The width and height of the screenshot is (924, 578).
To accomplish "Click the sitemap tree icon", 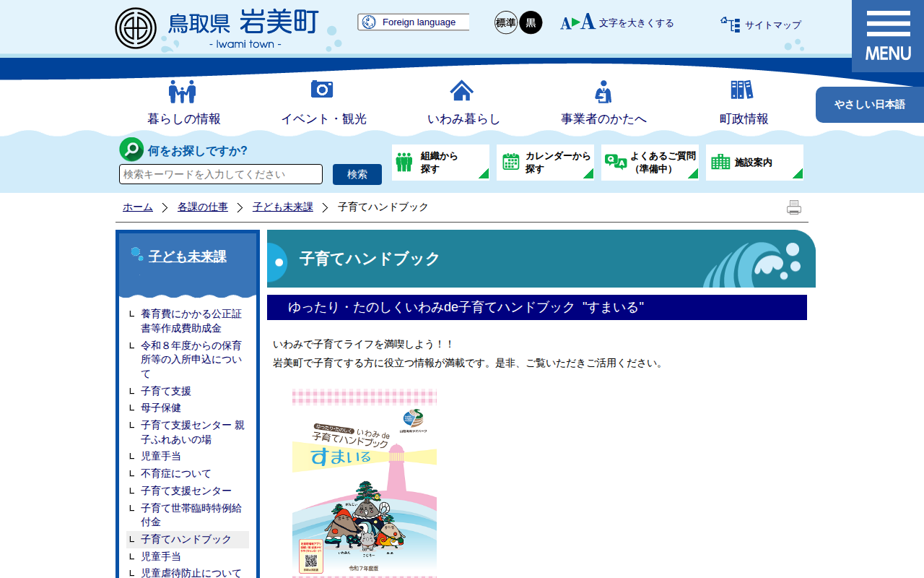I will [x=731, y=25].
